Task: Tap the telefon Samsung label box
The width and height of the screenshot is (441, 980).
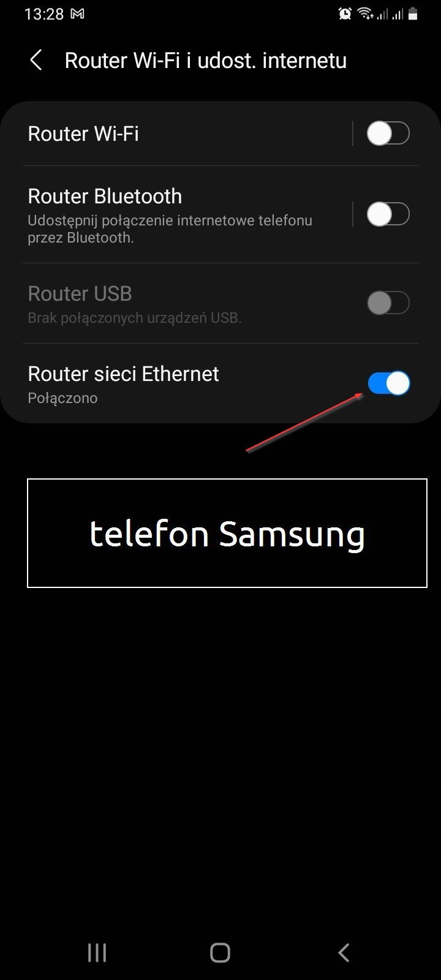Action: pos(227,533)
